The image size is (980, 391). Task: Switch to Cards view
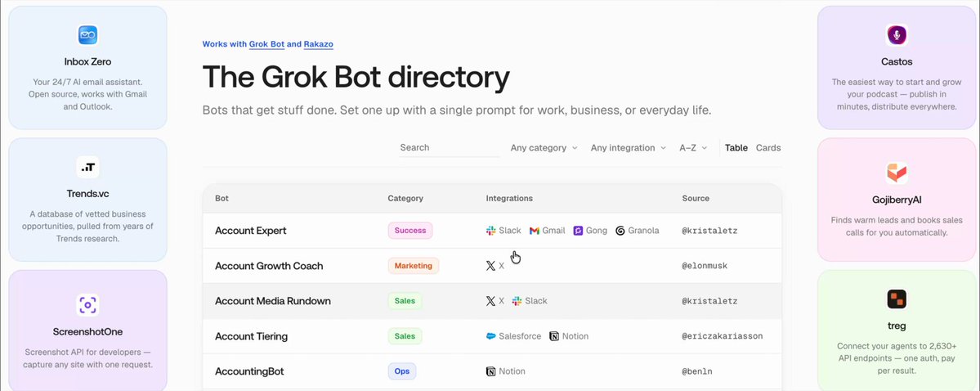pyautogui.click(x=768, y=147)
